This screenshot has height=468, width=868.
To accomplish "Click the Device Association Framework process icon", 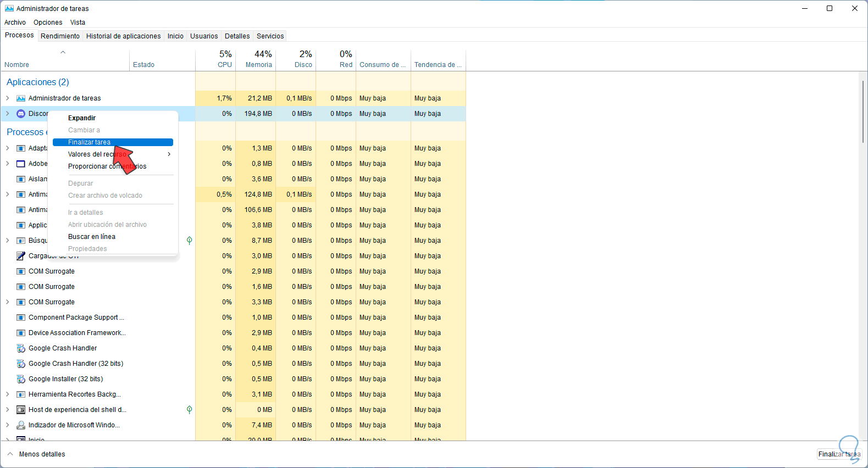I will coord(21,333).
